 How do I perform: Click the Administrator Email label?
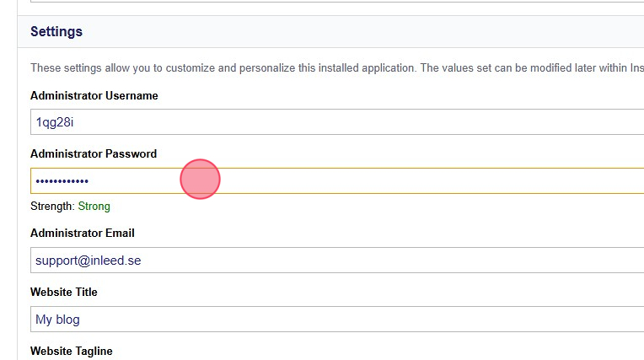click(x=83, y=233)
